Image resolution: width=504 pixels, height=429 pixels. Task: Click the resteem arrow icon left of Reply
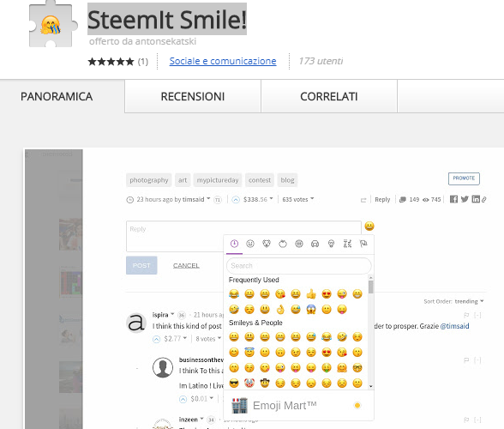(x=363, y=200)
